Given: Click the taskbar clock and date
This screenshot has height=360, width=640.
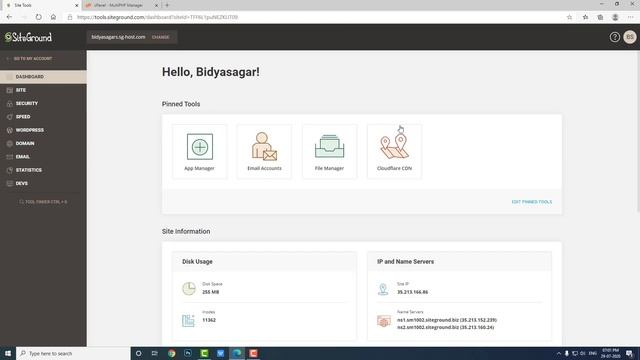Looking at the screenshot, I should tap(611, 353).
